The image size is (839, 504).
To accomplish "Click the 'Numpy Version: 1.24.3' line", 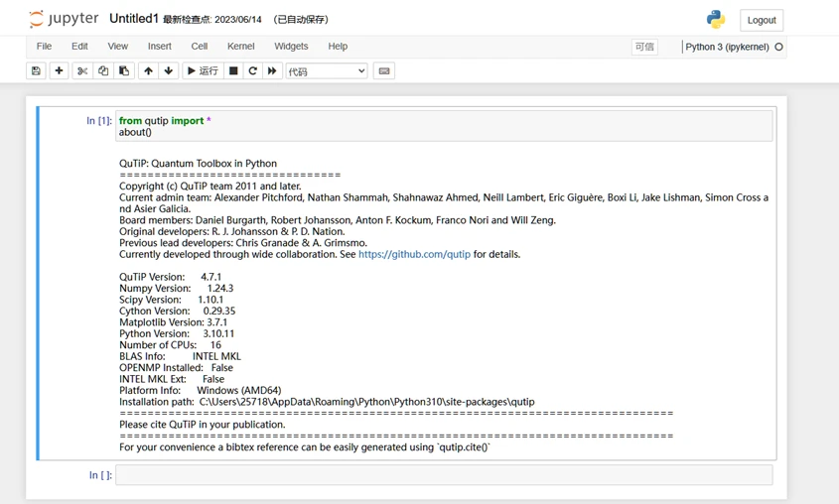I will (176, 288).
